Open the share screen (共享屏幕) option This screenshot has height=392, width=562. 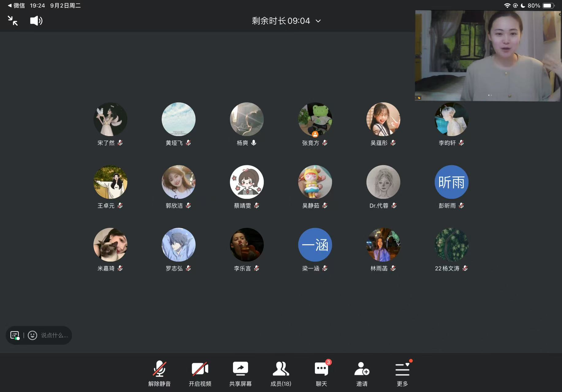click(240, 374)
